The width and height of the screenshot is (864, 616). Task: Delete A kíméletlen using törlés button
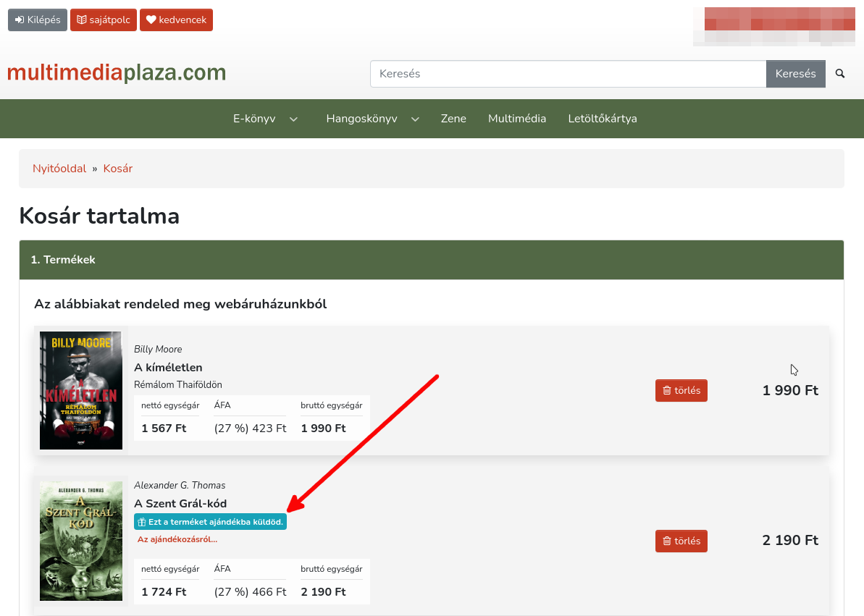pyautogui.click(x=681, y=391)
